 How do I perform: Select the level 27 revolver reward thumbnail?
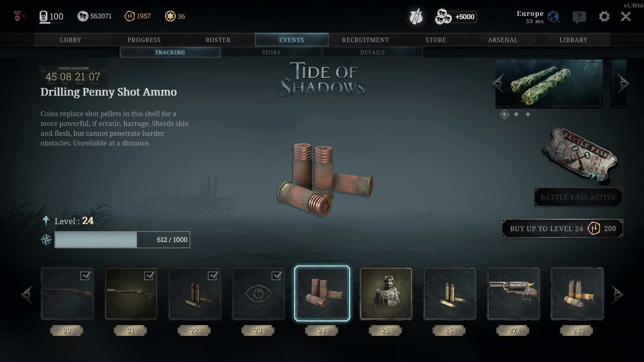[513, 294]
